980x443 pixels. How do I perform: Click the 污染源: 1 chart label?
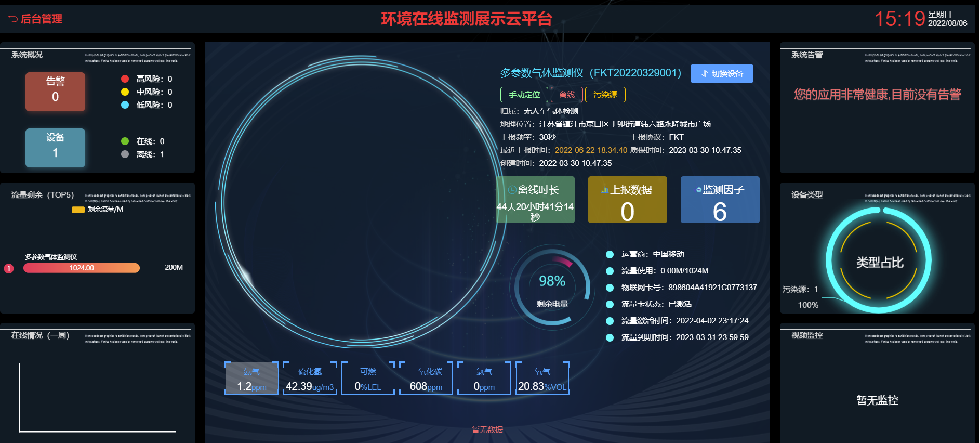coord(800,290)
